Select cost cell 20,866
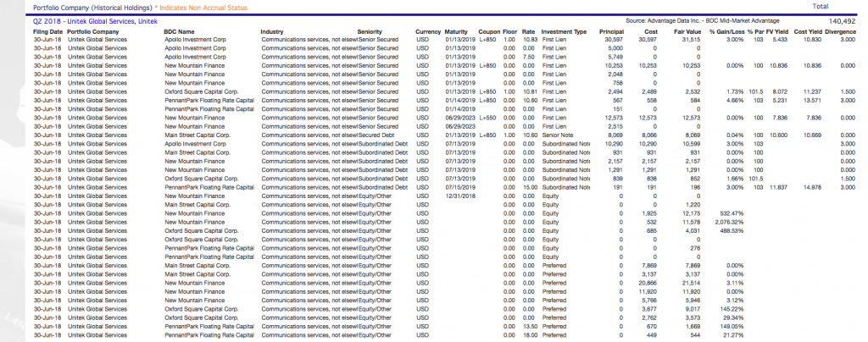 tap(648, 283)
